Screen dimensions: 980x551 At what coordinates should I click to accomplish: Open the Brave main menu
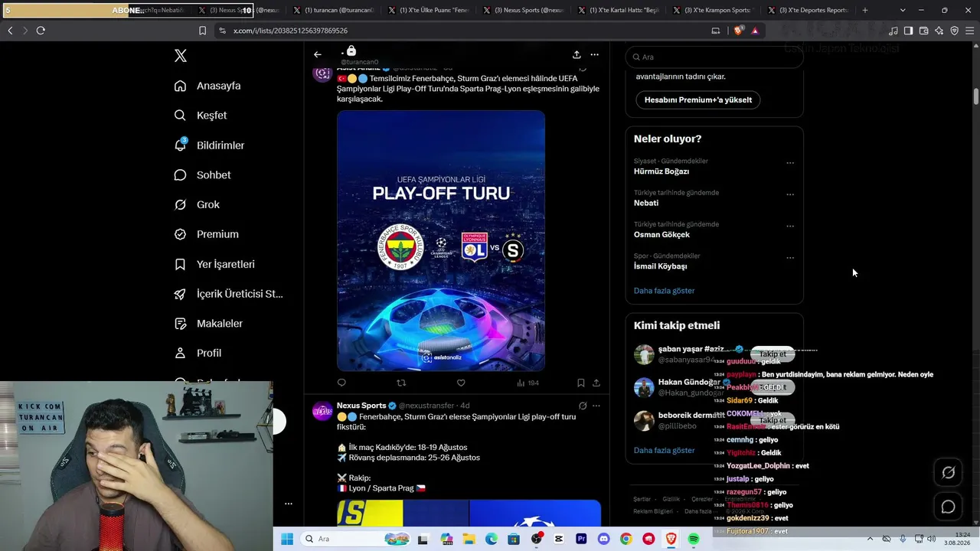pos(970,31)
